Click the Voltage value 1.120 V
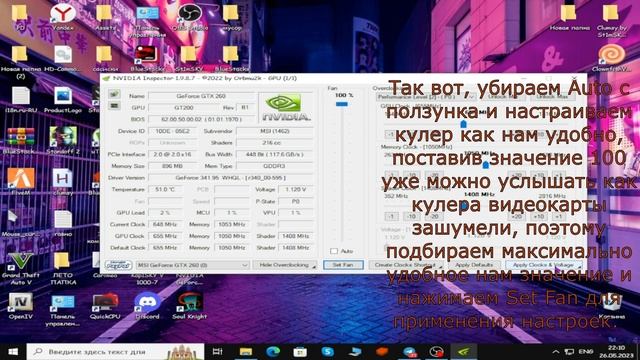640x360 pixels. pyautogui.click(x=296, y=189)
